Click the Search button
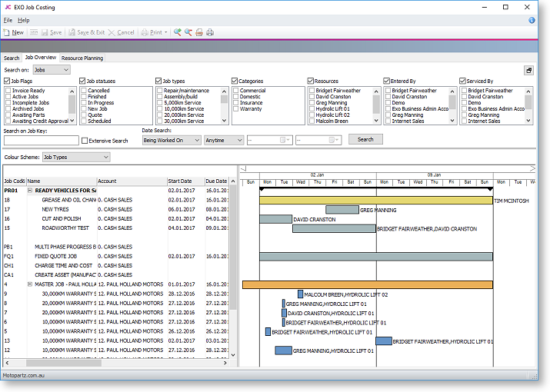550x392 pixels. pyautogui.click(x=365, y=140)
